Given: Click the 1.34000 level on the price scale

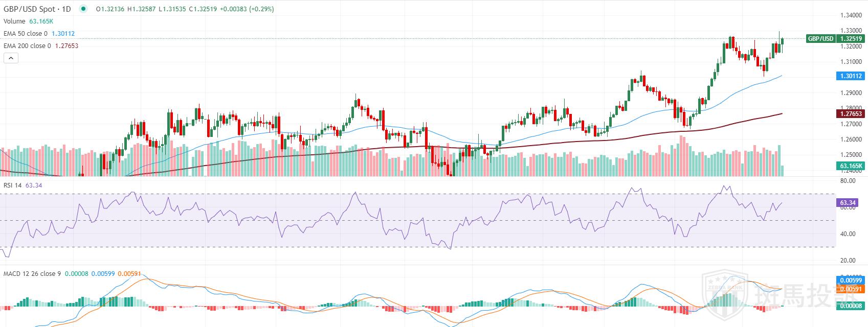Looking at the screenshot, I should (x=851, y=15).
